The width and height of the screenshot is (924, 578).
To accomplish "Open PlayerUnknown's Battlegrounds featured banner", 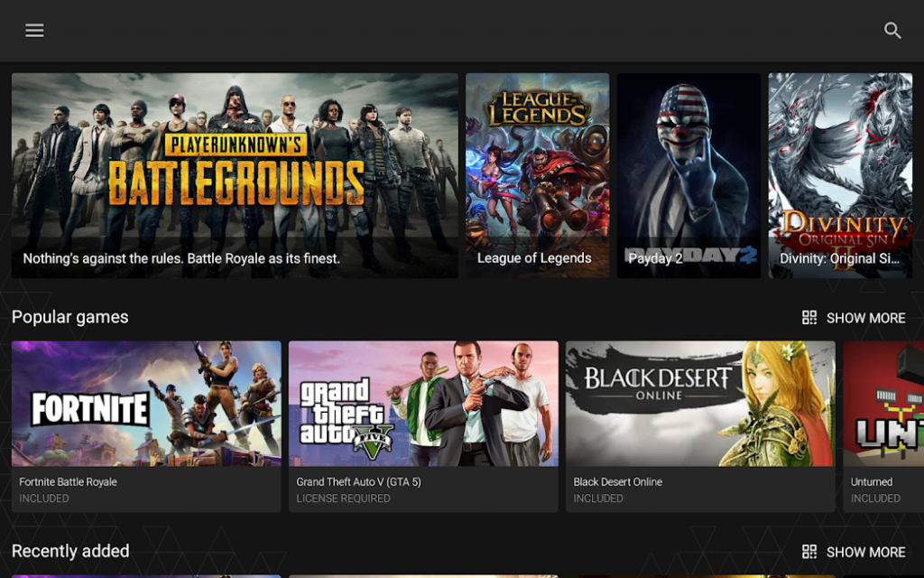I will [x=235, y=175].
